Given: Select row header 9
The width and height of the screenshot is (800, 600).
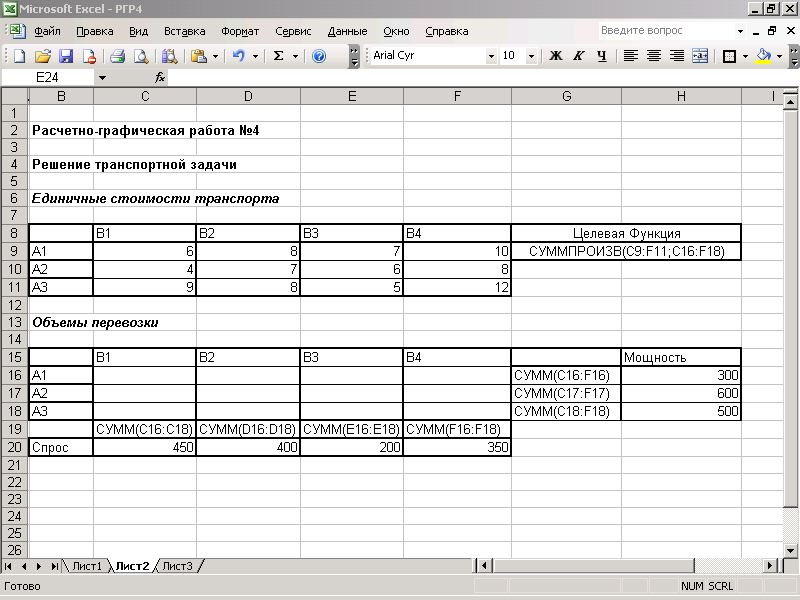Looking at the screenshot, I should (14, 251).
